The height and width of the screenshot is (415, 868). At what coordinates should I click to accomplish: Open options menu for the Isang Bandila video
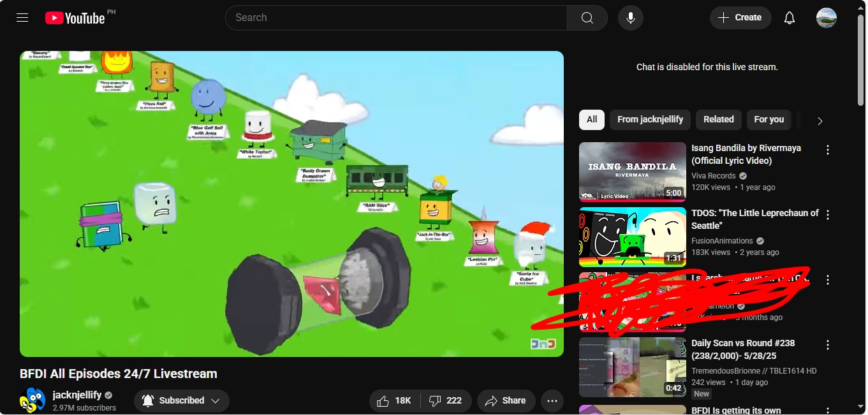coord(827,149)
